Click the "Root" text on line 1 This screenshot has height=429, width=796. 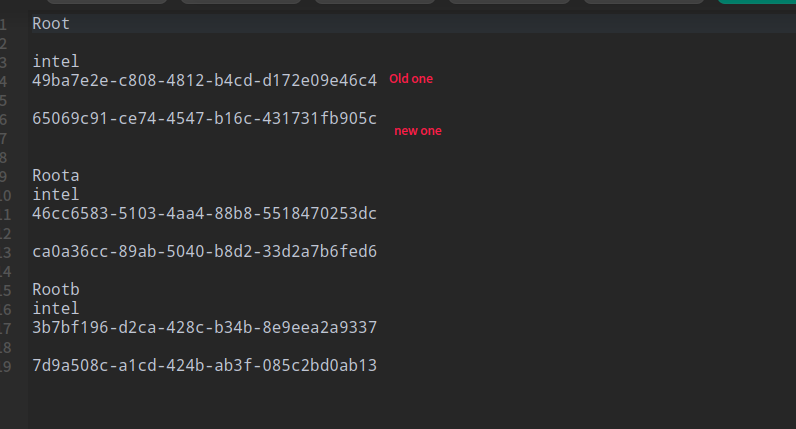point(51,23)
